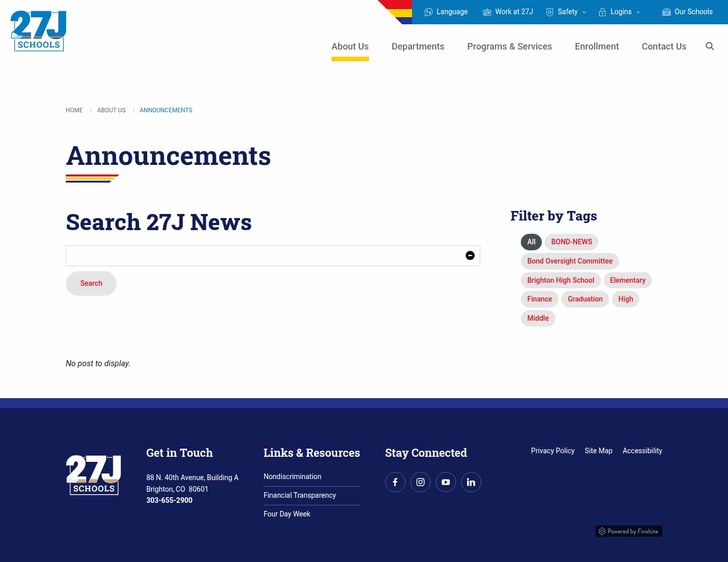Click the Language speech-bubble icon

[x=428, y=12]
